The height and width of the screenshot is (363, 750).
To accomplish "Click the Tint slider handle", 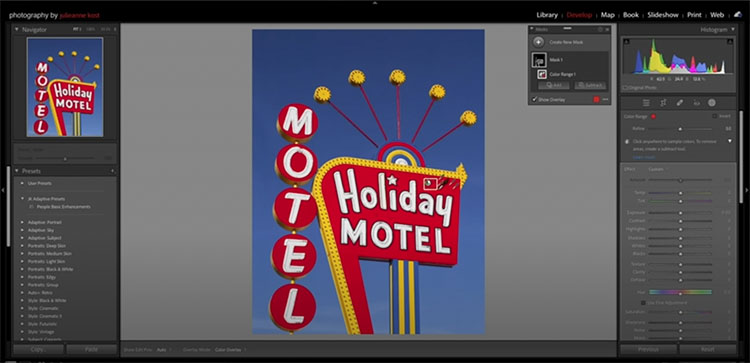I will pos(680,200).
